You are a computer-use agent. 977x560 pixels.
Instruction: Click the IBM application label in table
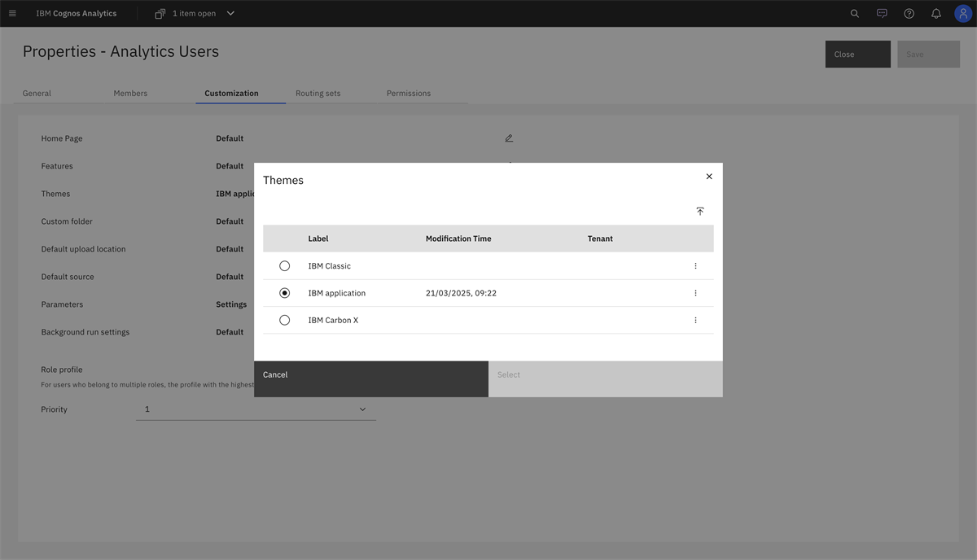pyautogui.click(x=337, y=293)
